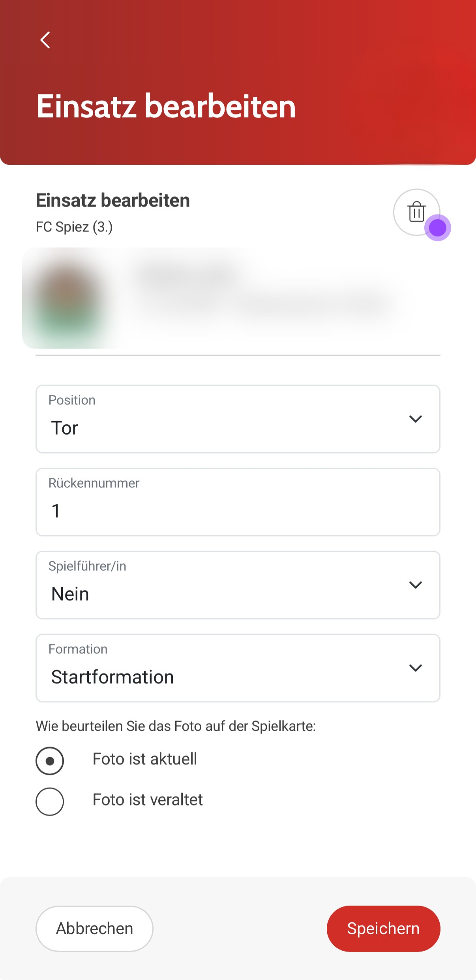
Task: Tap the Spielführer/in dropdown chevron
Action: click(x=416, y=585)
